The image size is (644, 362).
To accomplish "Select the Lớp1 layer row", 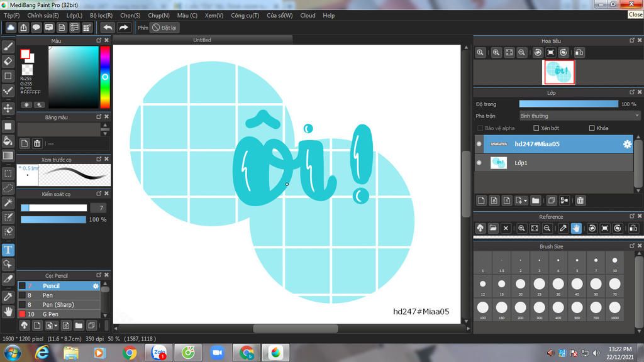I will coord(553,163).
